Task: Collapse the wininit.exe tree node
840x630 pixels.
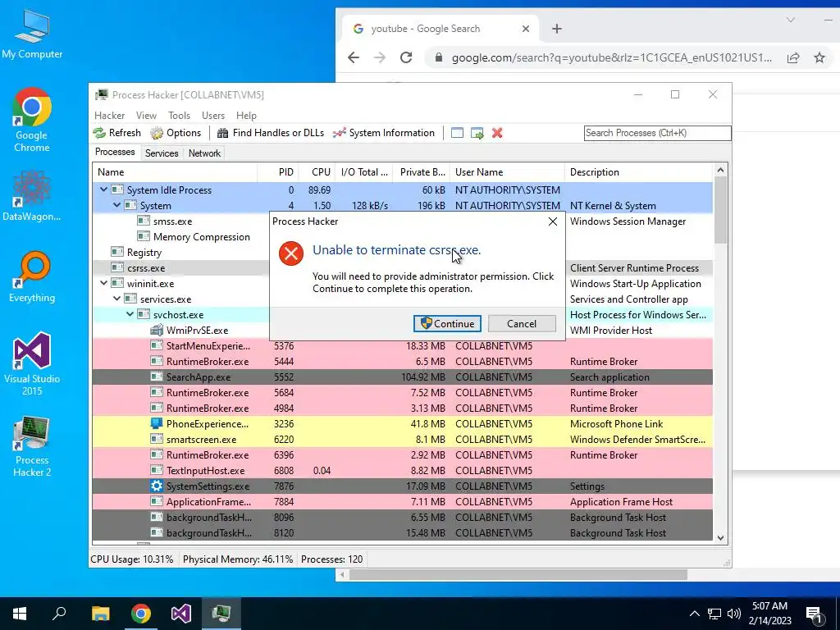Action: [104, 283]
